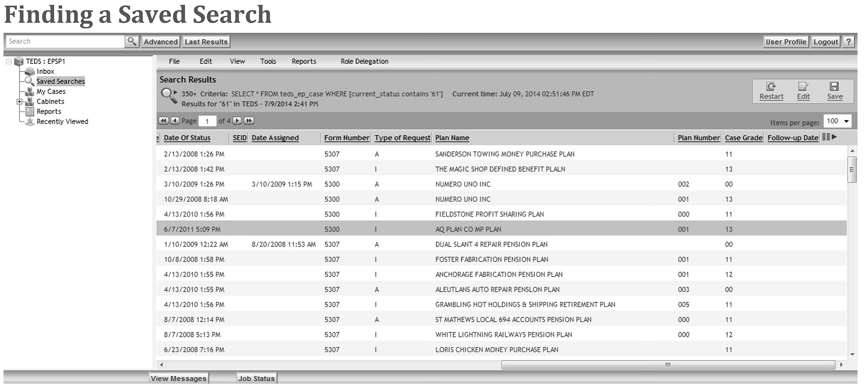Sort by the Plan Name column
The image size is (868, 392).
[452, 138]
